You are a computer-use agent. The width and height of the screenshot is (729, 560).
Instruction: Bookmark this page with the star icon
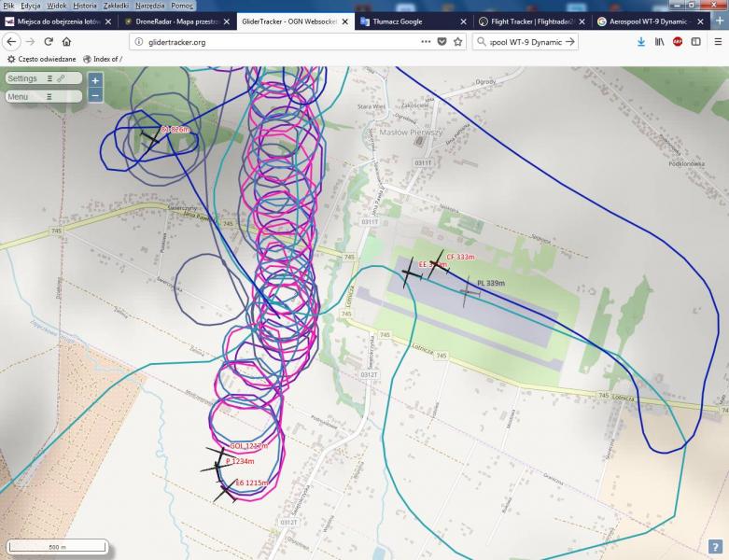tap(457, 41)
